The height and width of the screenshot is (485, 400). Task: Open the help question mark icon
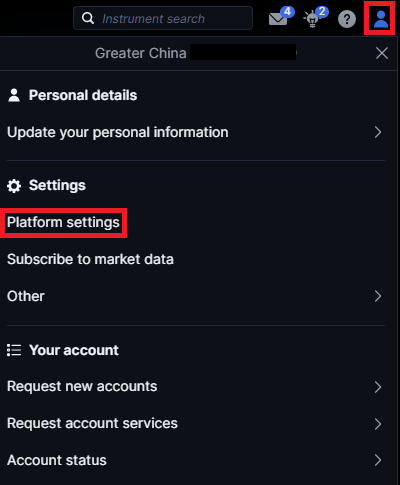347,19
